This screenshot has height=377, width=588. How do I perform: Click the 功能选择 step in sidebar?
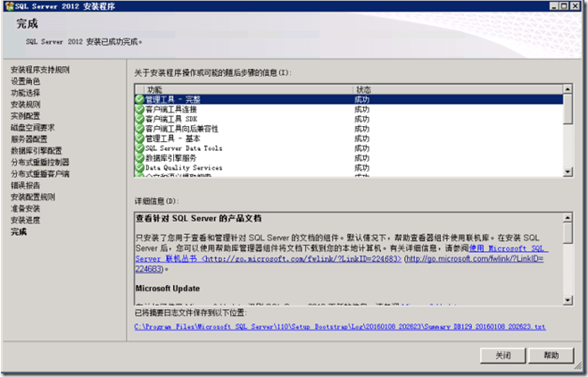(25, 93)
